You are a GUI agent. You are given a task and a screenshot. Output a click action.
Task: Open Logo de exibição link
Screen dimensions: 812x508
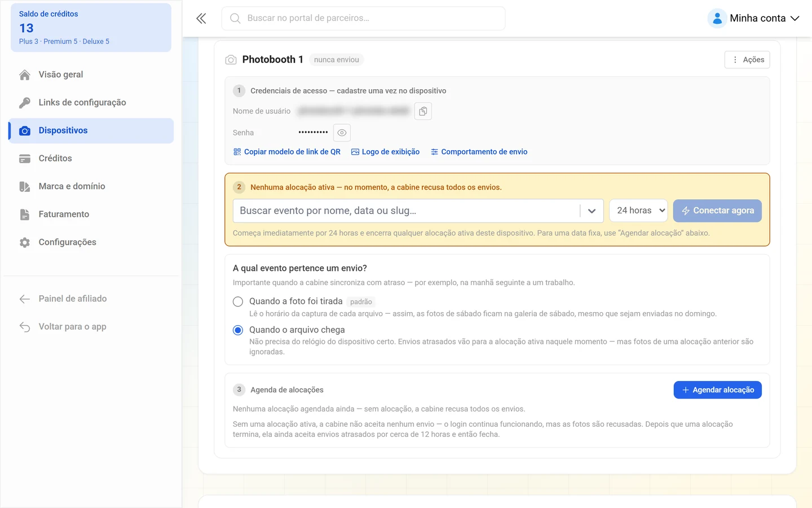pos(385,152)
